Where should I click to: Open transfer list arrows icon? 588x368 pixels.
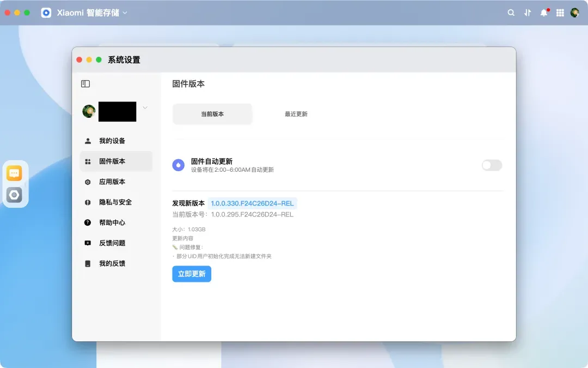pyautogui.click(x=528, y=13)
